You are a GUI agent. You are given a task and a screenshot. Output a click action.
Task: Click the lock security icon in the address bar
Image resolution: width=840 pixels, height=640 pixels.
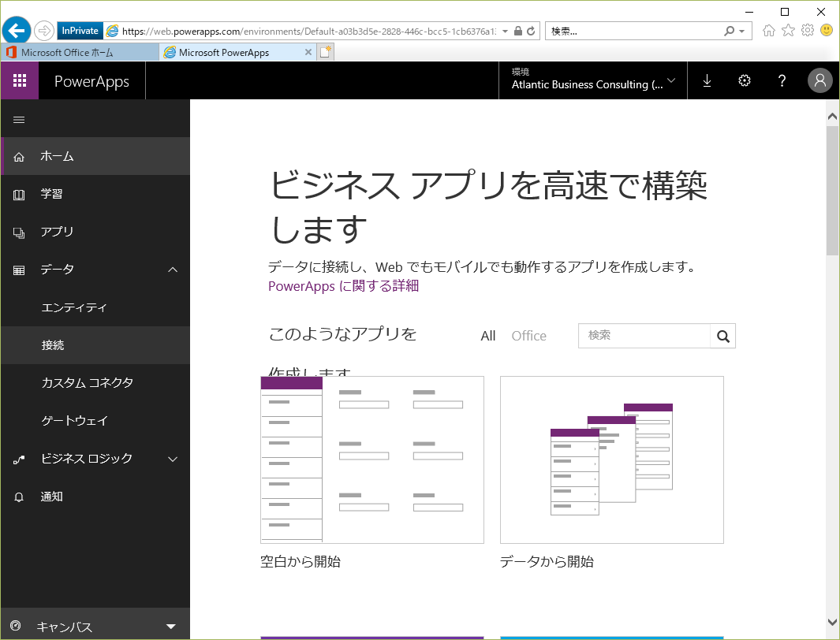(x=518, y=31)
